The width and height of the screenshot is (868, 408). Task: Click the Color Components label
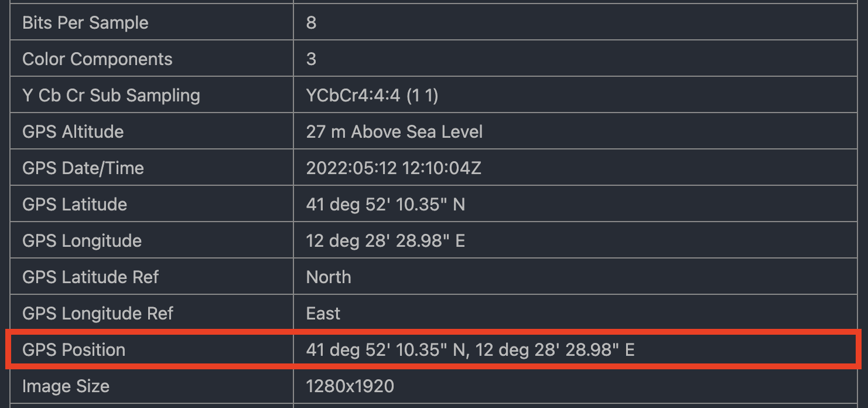97,59
